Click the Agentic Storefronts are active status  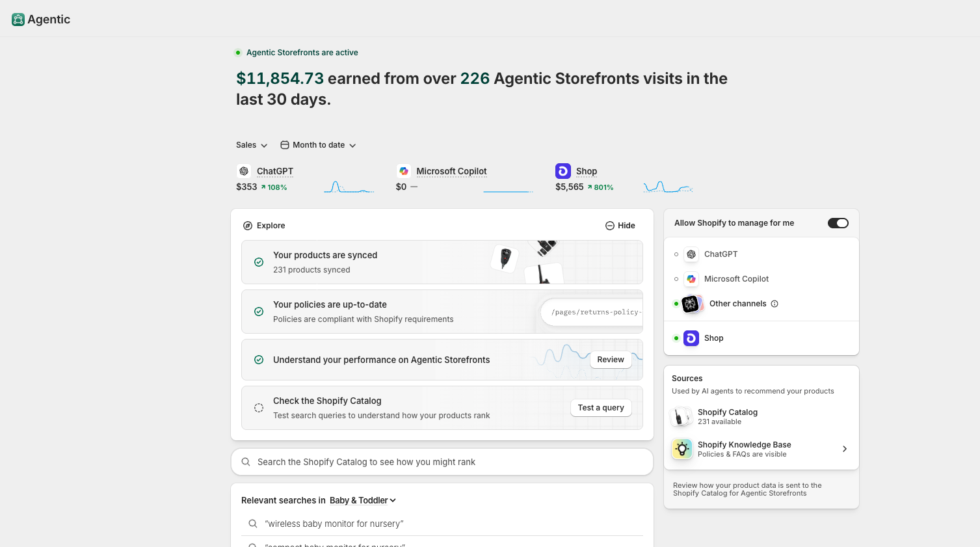point(297,53)
